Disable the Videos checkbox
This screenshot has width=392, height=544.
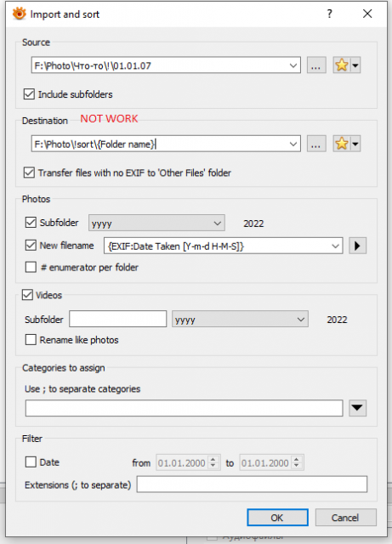(27, 295)
